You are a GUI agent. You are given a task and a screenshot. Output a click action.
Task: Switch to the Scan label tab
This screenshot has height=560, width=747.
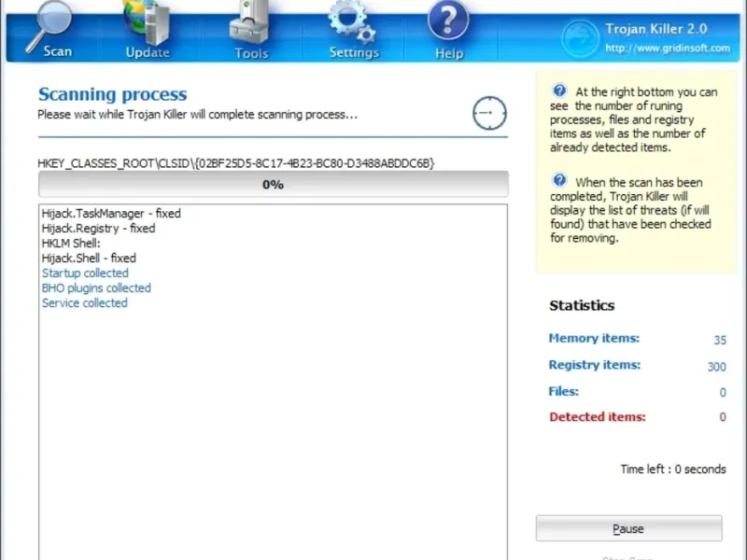[58, 51]
